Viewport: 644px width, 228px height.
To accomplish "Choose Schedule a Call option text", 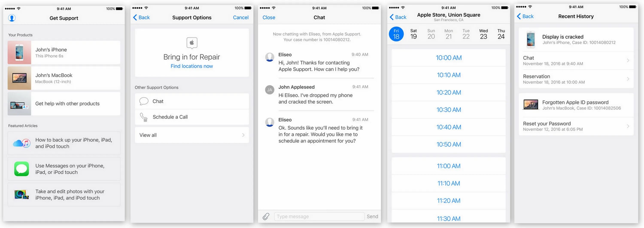I will coord(170,117).
